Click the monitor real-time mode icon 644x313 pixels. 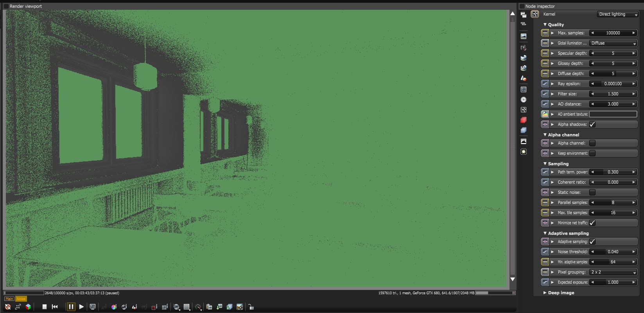pyautogui.click(x=93, y=307)
